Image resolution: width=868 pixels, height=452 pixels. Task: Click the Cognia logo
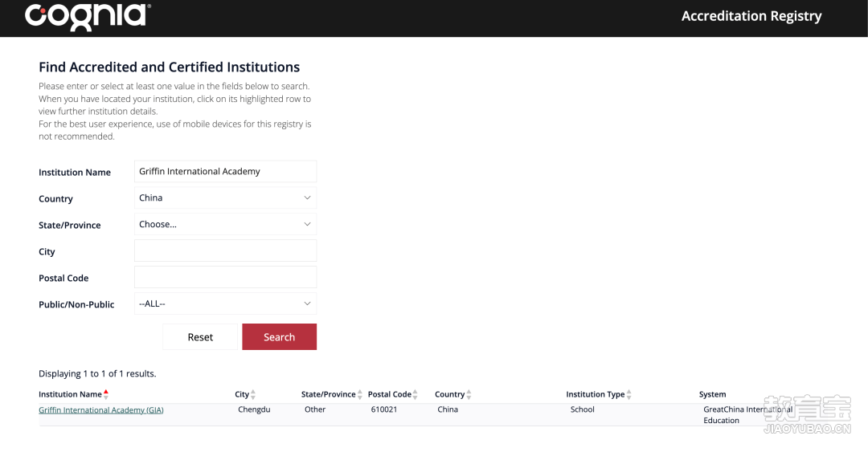[x=88, y=17]
